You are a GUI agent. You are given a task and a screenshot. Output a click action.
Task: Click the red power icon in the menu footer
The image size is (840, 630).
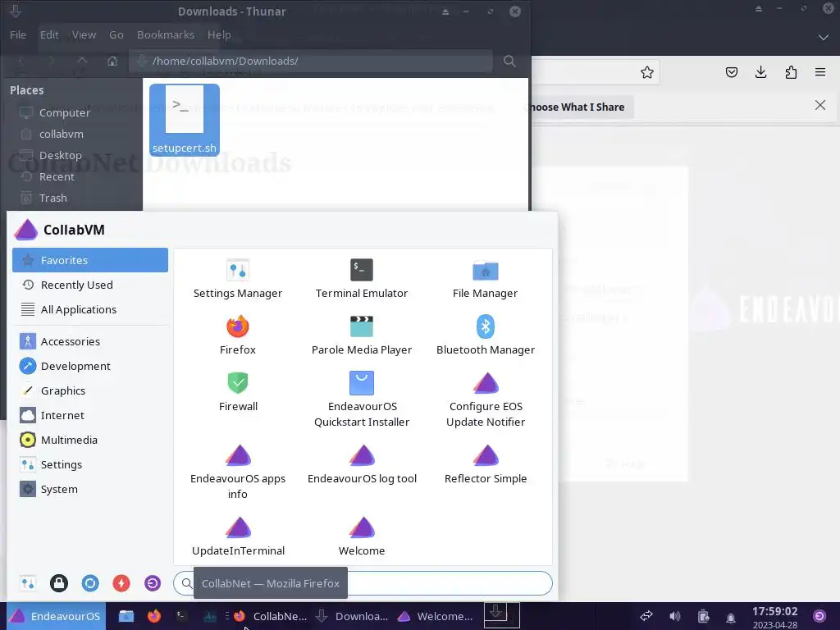[121, 583]
